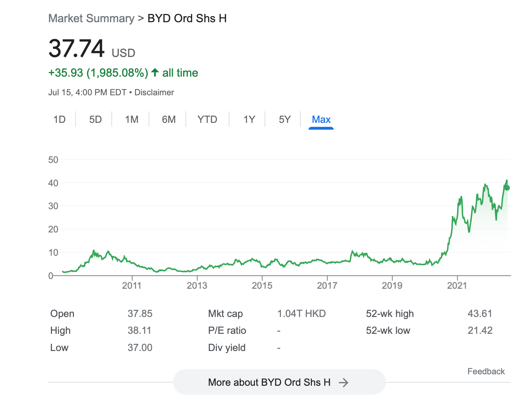Click the 52-wk high value 43.61

(x=480, y=313)
